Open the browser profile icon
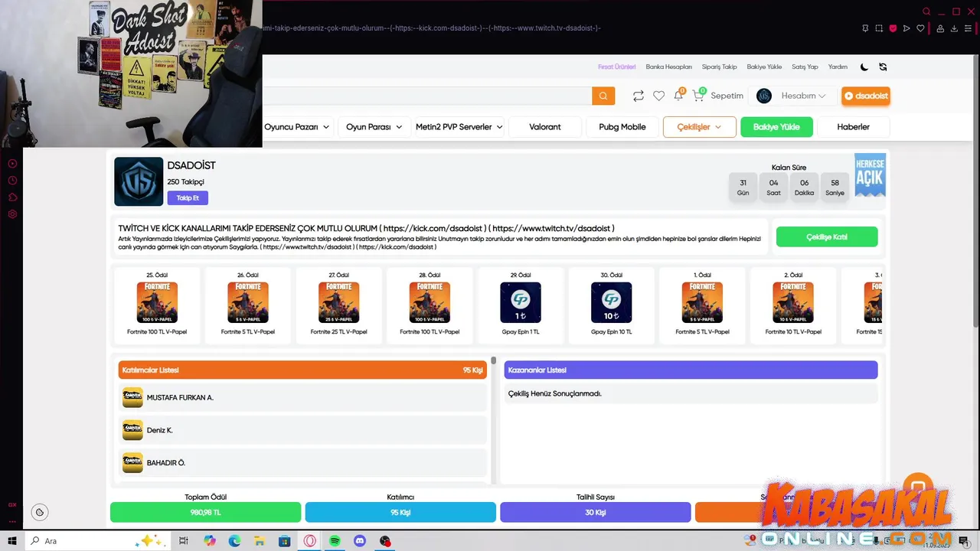This screenshot has height=551, width=980. coord(941,28)
